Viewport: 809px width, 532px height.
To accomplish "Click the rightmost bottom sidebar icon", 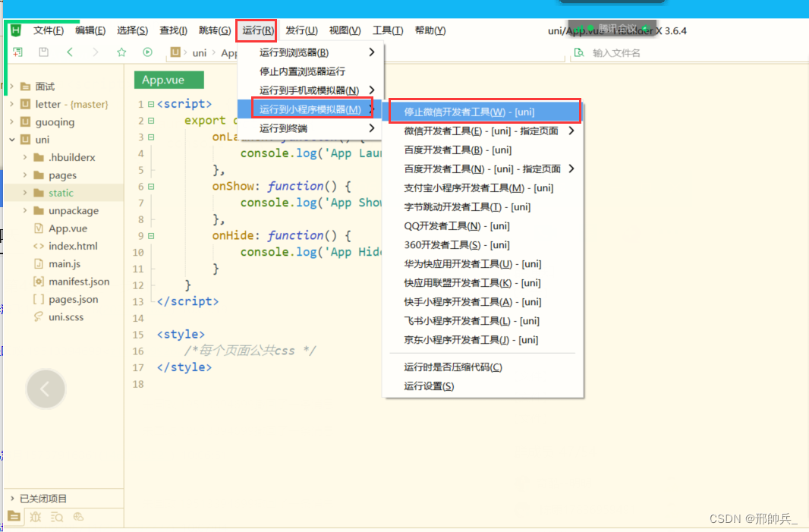I will tap(78, 517).
